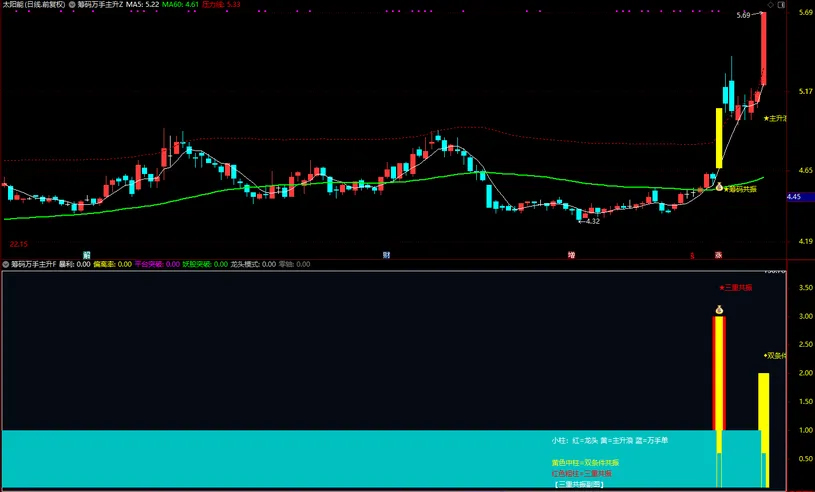The height and width of the screenshot is (492, 815).
Task: Click the 暴利: 0.00 indicator value
Action: (x=74, y=264)
